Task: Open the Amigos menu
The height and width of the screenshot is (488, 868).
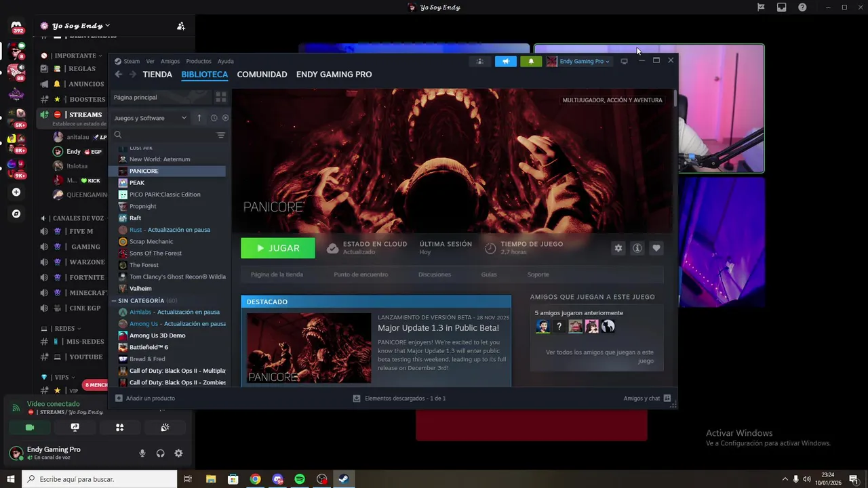Action: [170, 61]
